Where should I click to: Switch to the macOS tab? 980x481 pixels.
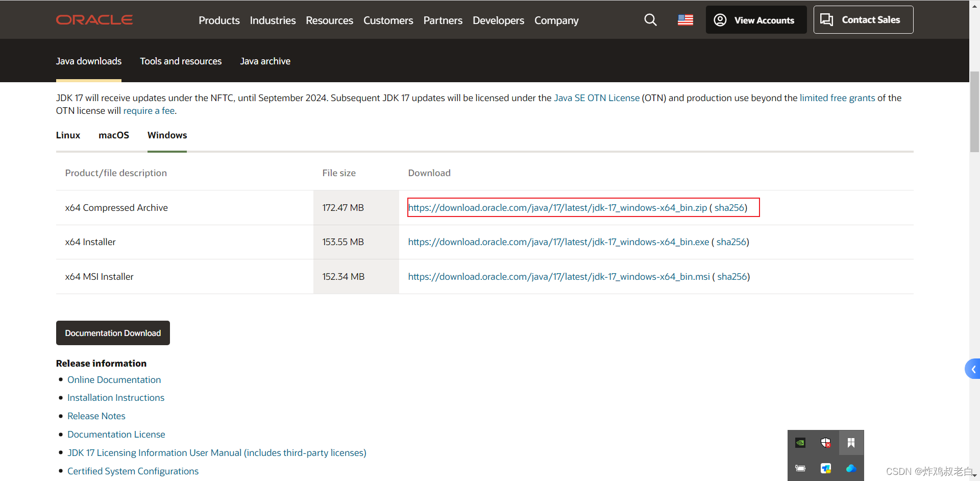point(114,135)
